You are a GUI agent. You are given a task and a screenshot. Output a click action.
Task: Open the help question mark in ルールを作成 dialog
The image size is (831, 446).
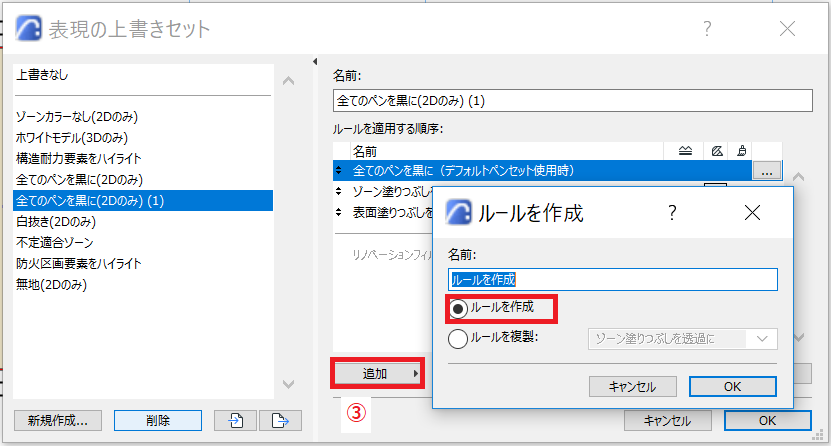tap(672, 213)
